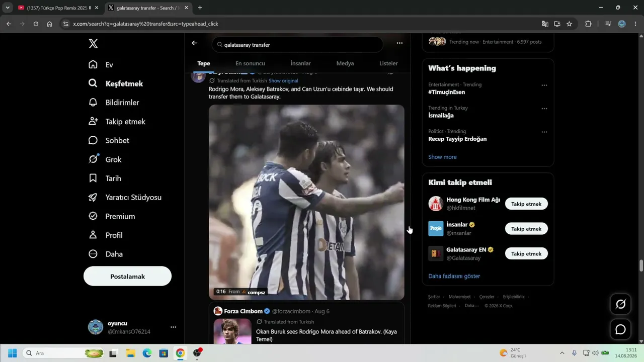644x362 pixels.
Task: Follow the İnsanlar account
Action: [526, 229]
